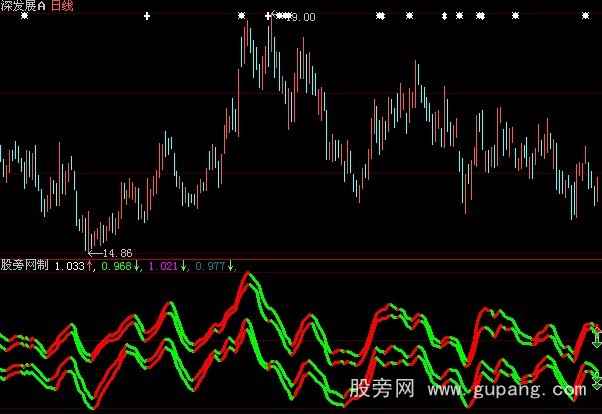Viewport: 602px width, 414px height.
Task: Click the down arrow after 0.977
Action: coord(230,265)
